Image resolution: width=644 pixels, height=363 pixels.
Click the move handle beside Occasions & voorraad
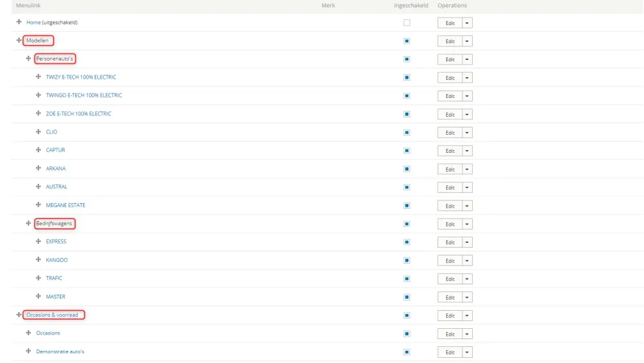[19, 315]
